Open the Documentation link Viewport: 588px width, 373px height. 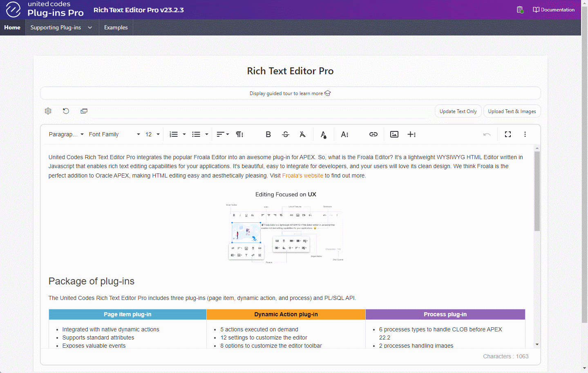coord(554,10)
